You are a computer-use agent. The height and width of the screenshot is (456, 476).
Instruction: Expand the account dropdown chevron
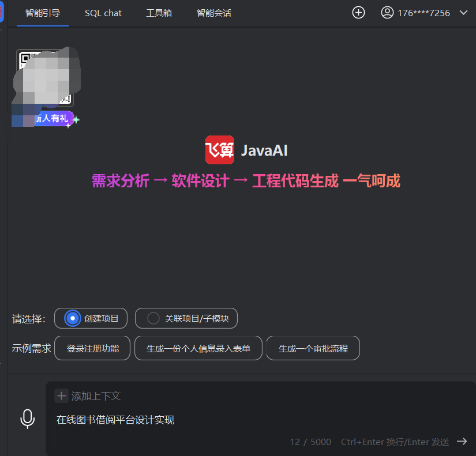coord(463,13)
